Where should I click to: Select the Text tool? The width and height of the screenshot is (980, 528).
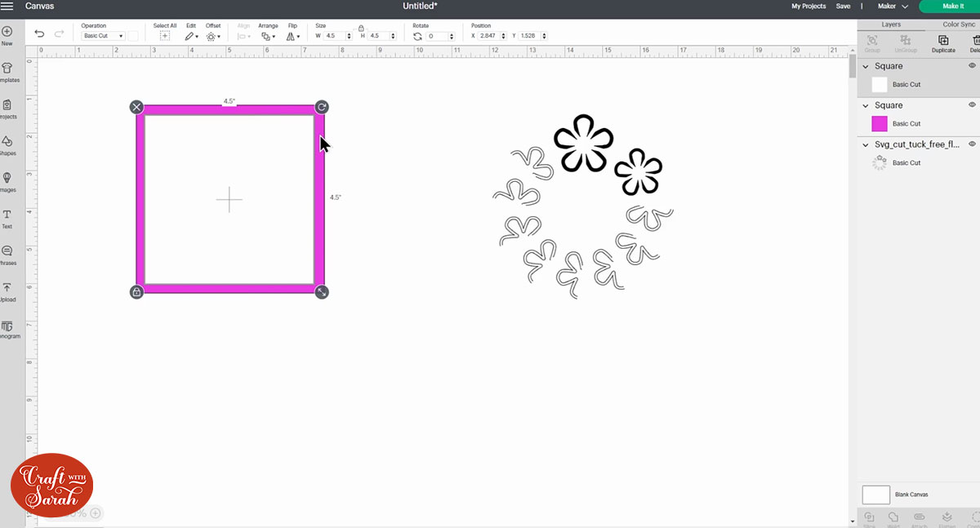8,215
